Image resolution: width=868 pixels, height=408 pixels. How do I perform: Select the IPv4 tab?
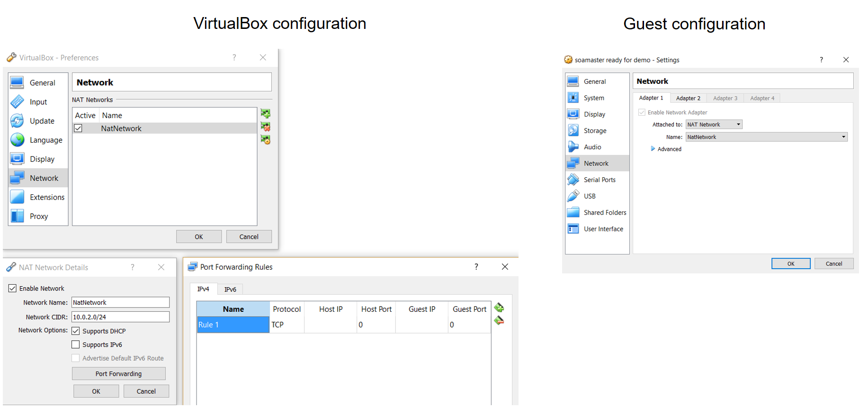point(203,289)
